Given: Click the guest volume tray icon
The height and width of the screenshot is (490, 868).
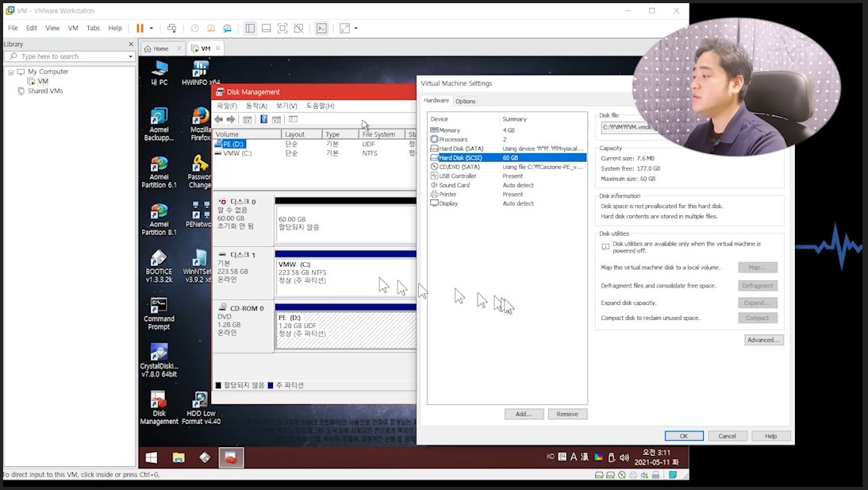Looking at the screenshot, I should pos(624,457).
